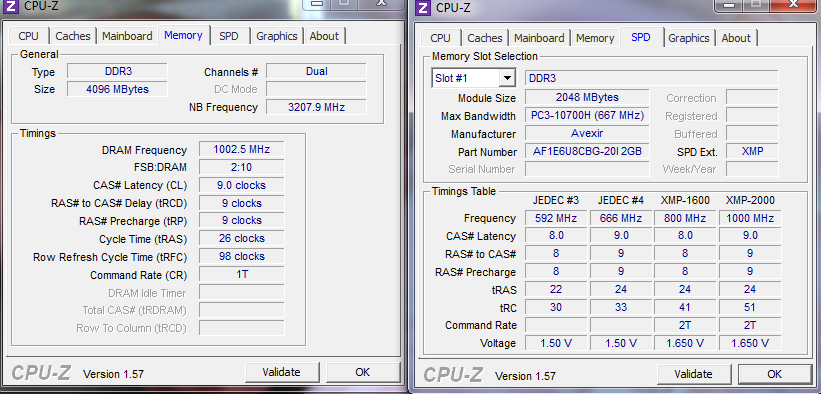The height and width of the screenshot is (394, 821).
Task: Open the Mainboard tab in left window
Action: tap(127, 36)
